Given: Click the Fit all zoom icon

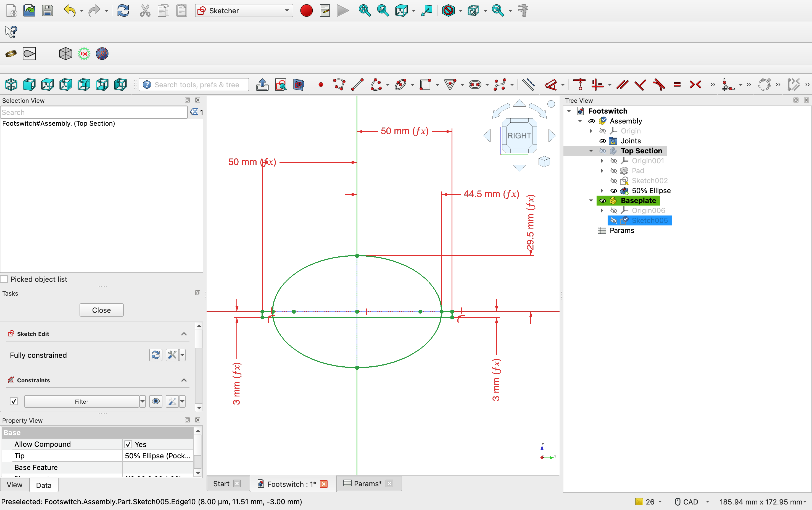Looking at the screenshot, I should click(x=365, y=10).
